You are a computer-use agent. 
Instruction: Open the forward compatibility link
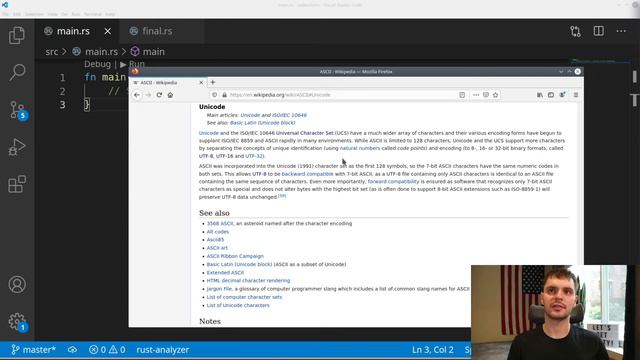(393, 181)
